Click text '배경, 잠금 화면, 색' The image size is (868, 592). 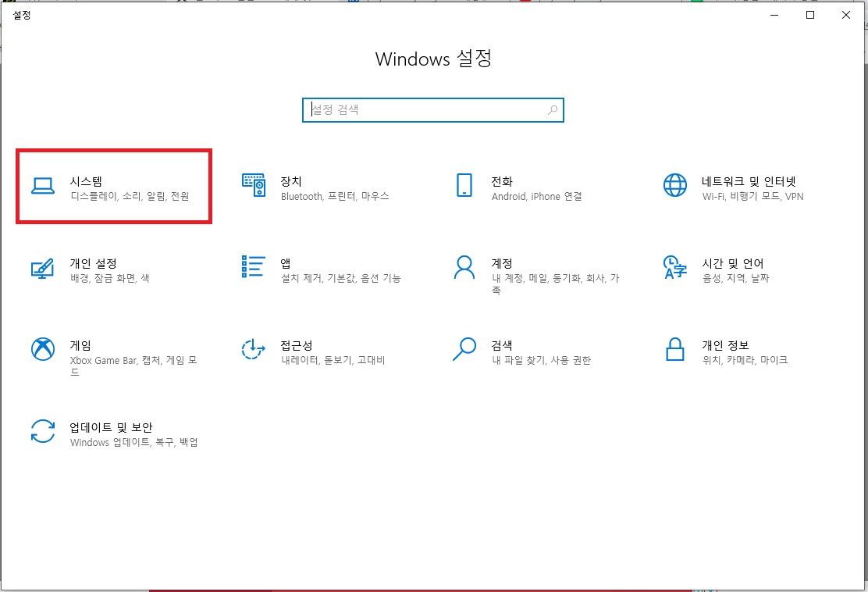[109, 278]
